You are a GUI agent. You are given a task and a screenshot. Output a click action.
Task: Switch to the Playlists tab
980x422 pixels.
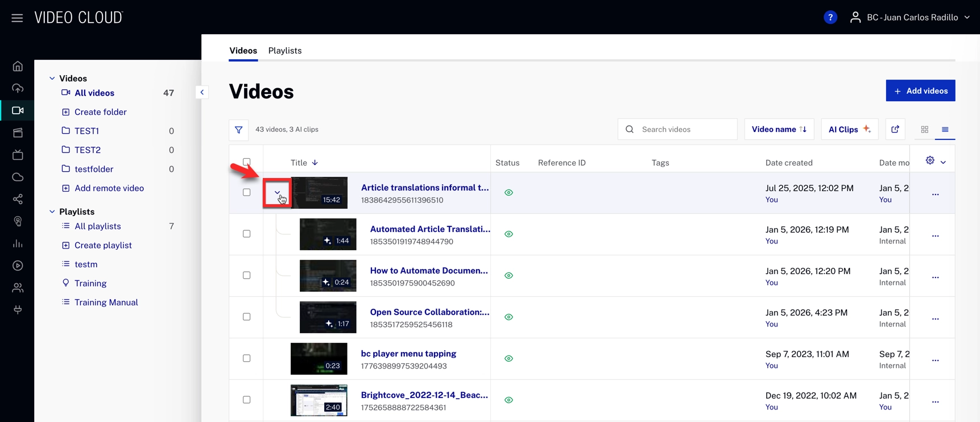284,51
